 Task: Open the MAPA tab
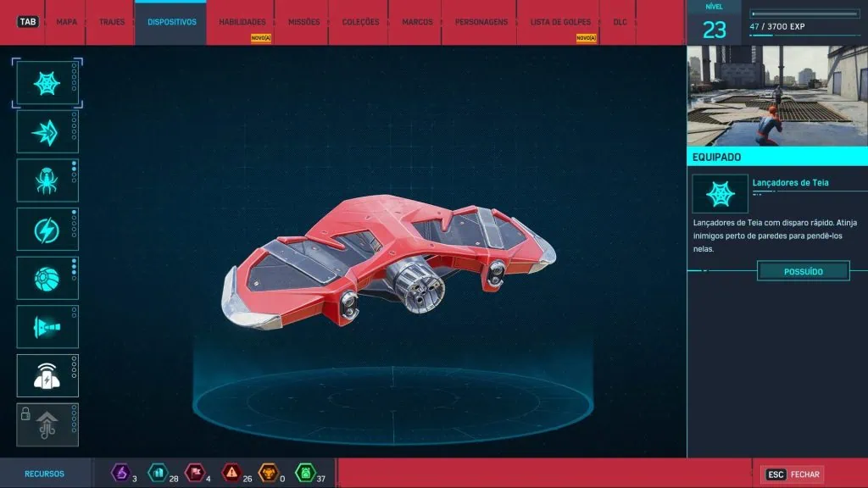66,22
